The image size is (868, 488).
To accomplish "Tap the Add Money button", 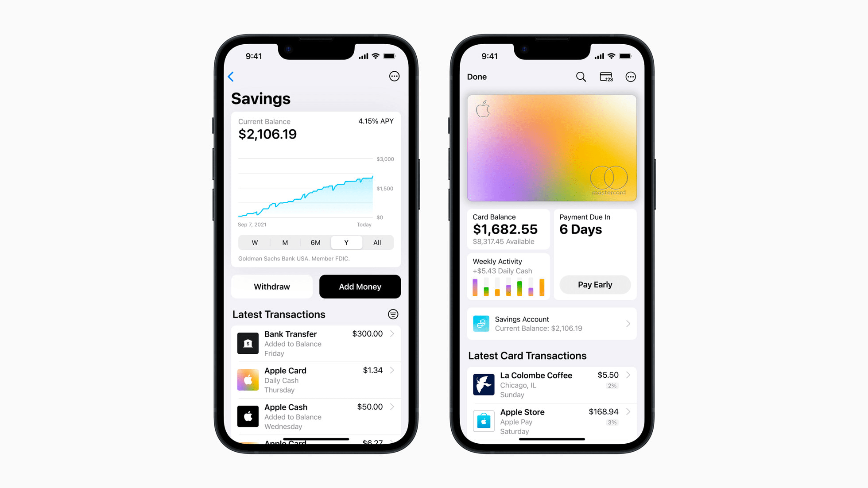I will click(x=360, y=287).
